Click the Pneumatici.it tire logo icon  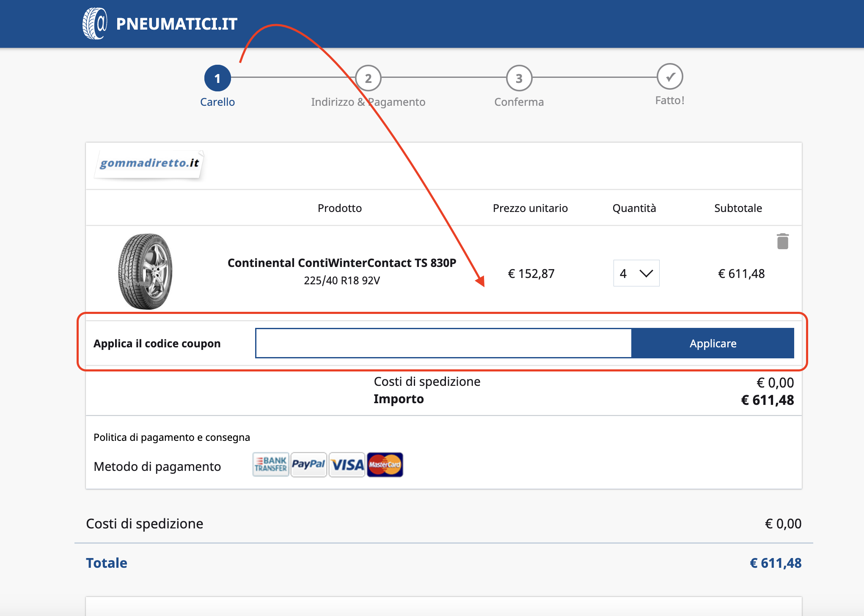coord(95,24)
